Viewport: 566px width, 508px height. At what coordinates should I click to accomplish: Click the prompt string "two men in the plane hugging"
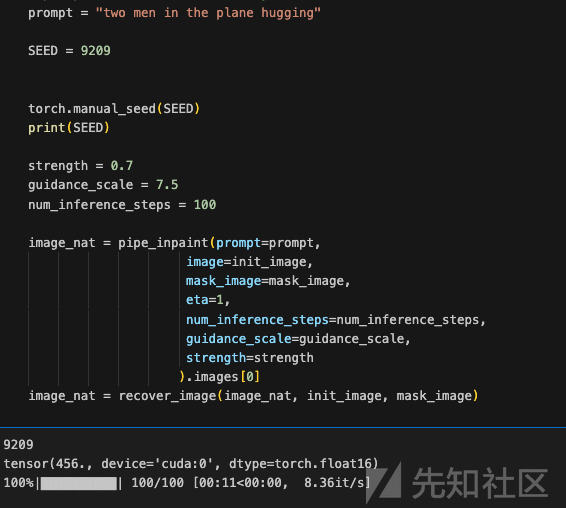click(208, 13)
